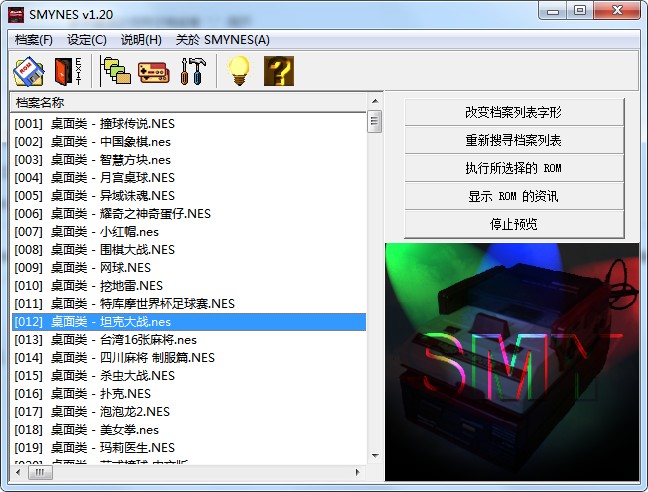The width and height of the screenshot is (648, 492).
Task: Minimize the SMYNES window
Action: point(553,11)
